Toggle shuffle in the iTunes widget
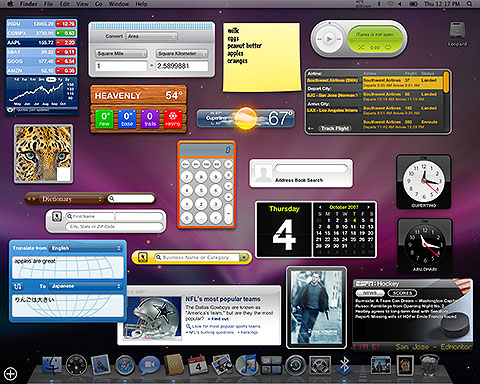Screen dimensions: 480x384 coord(361,47)
